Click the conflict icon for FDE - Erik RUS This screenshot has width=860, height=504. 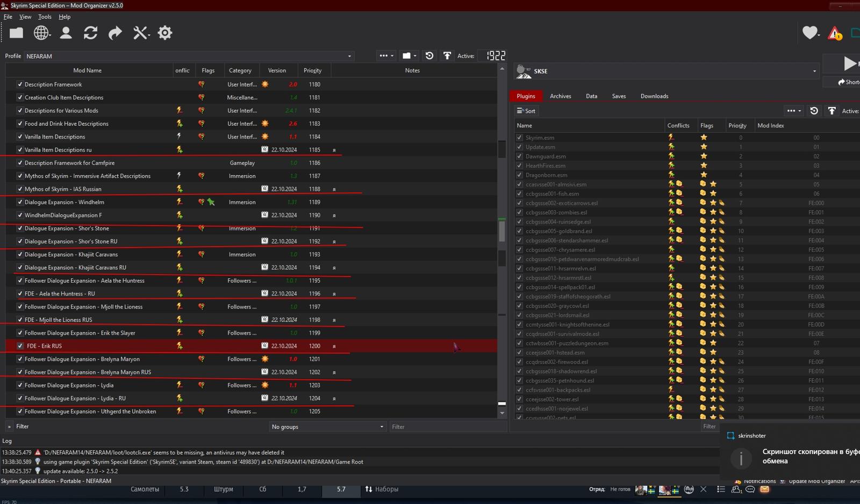pos(180,346)
